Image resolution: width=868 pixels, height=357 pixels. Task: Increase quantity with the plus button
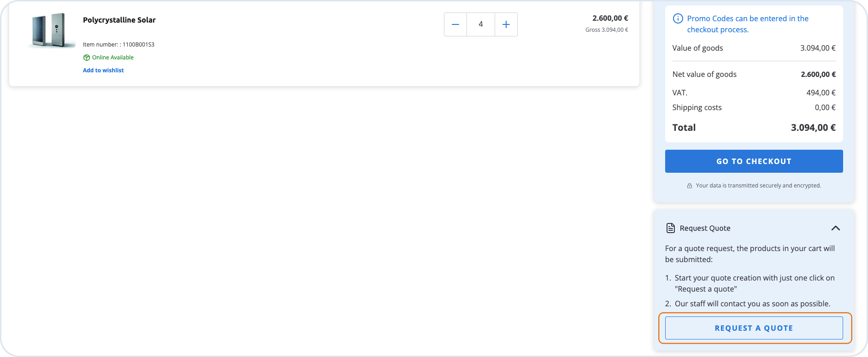click(x=506, y=24)
